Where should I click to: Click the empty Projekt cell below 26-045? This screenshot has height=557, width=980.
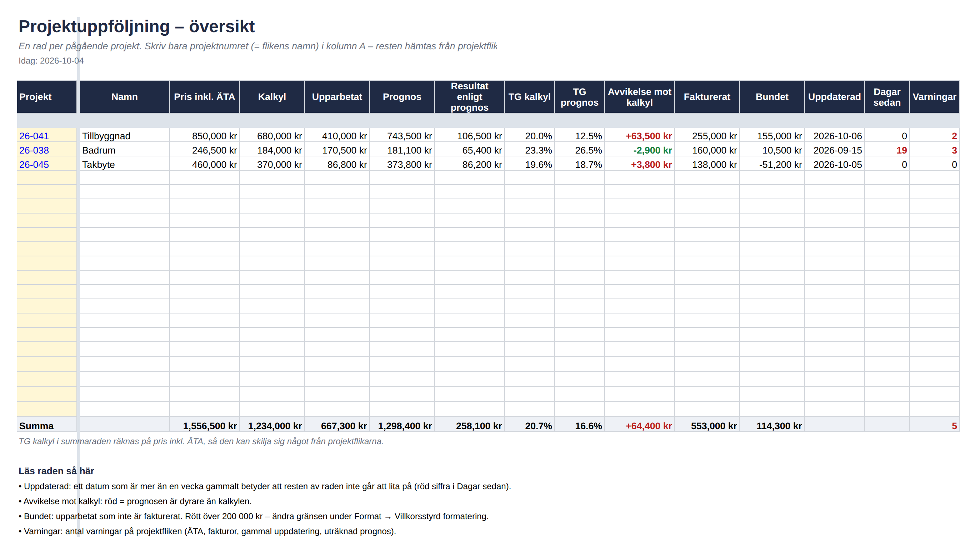click(47, 177)
